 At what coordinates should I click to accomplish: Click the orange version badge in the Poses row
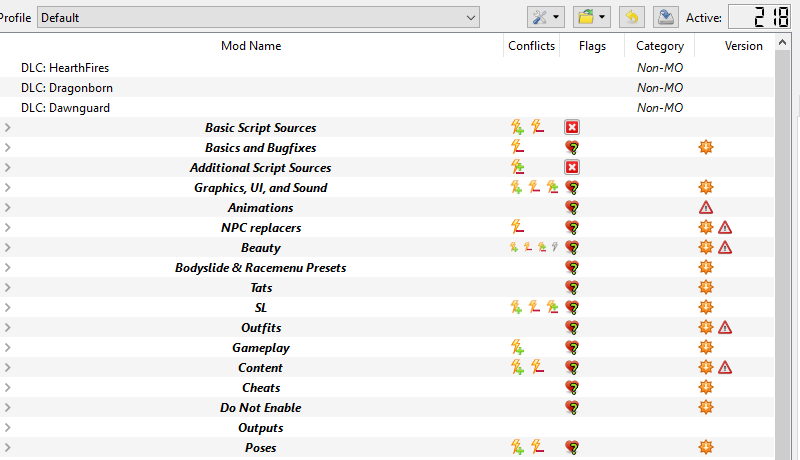pyautogui.click(x=706, y=447)
